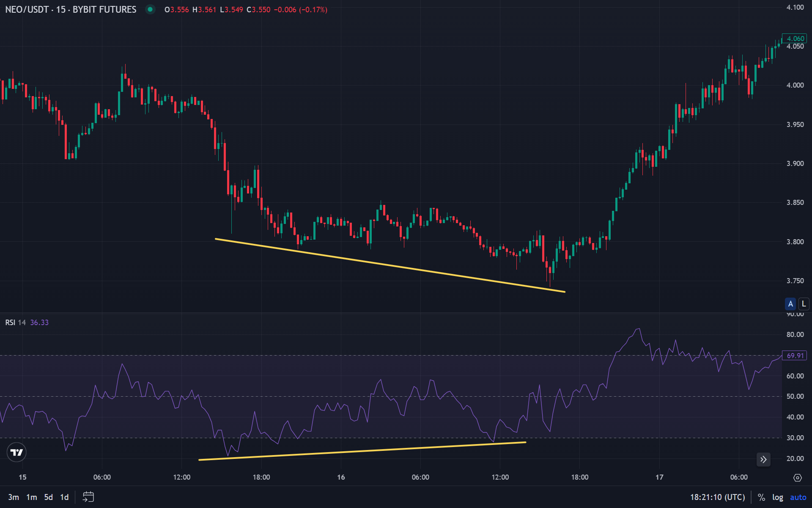The height and width of the screenshot is (508, 812).
Task: Select the A auto-scale icon on the price axis
Action: 790,304
